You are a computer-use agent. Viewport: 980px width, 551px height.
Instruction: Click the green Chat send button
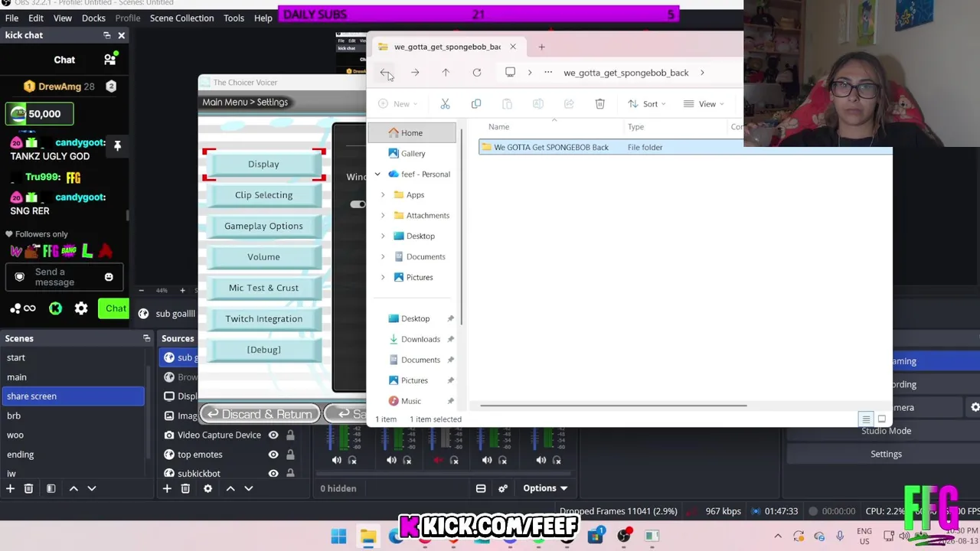(x=116, y=308)
